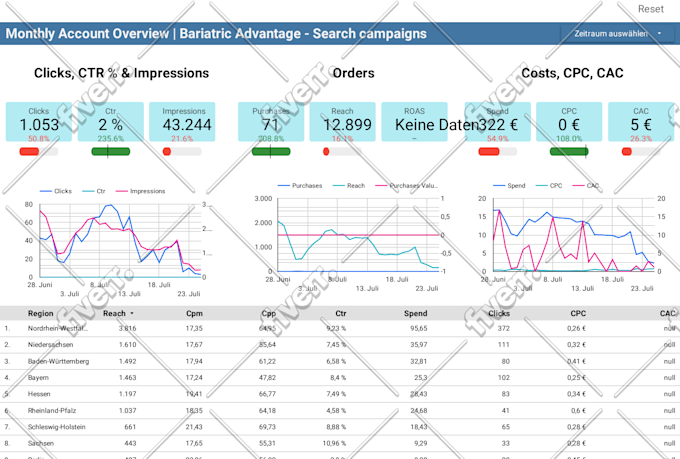The image size is (680, 459).
Task: Click the Costs, CPC, CAC section heading
Action: point(572,73)
